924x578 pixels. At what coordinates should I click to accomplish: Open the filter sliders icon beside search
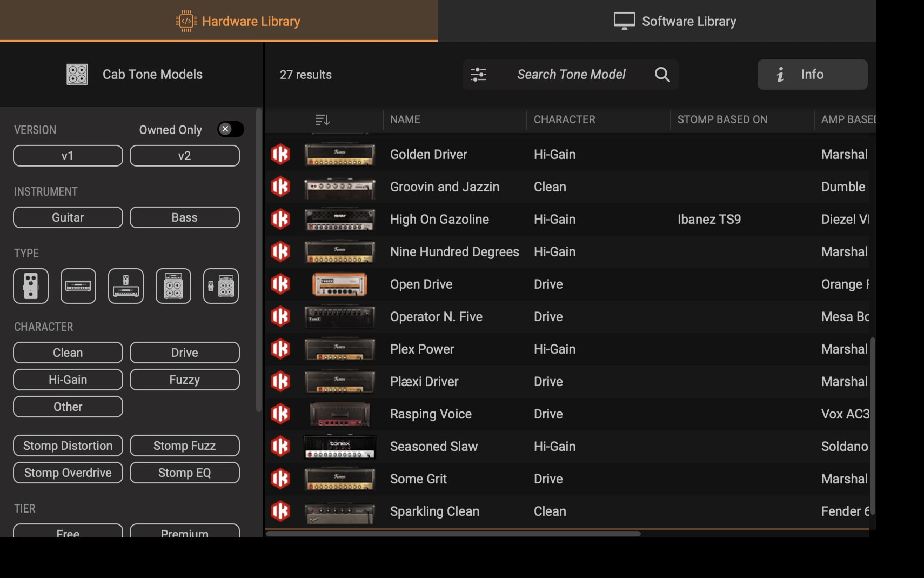coord(479,75)
